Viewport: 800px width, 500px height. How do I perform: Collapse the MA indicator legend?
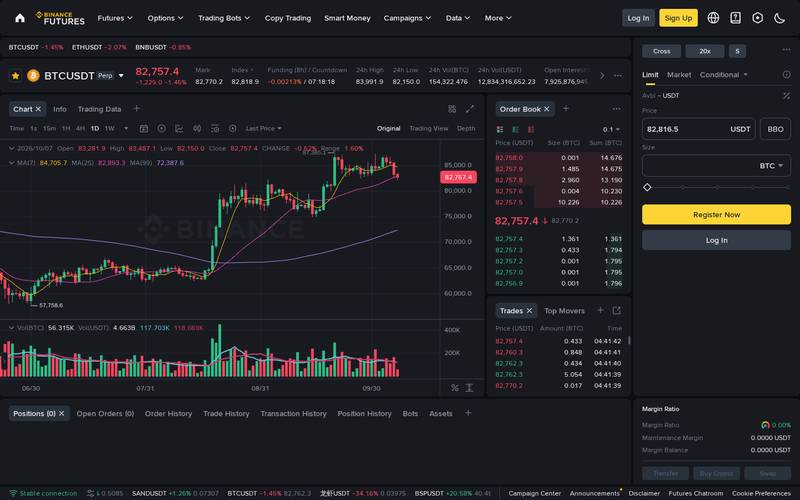[x=12, y=163]
